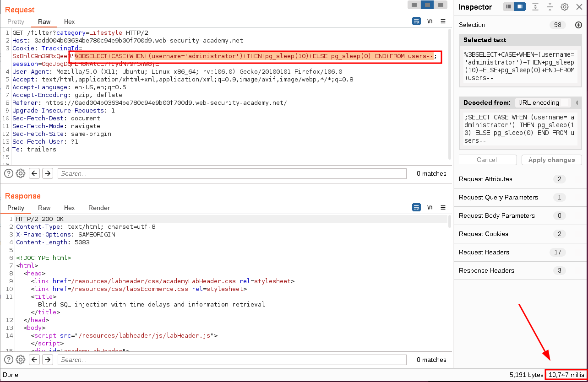Screen dimensions: 588x382
Task: Dock the Inspector panel to the right
Action: [519, 7]
